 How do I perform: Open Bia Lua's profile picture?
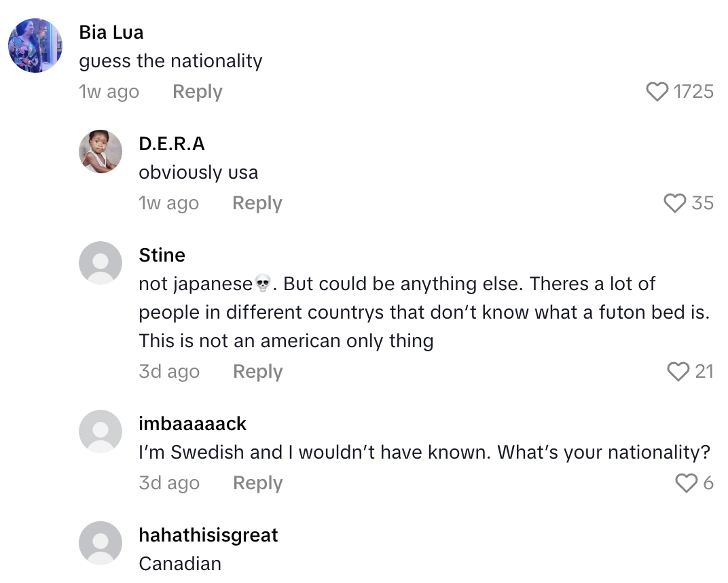click(x=35, y=46)
